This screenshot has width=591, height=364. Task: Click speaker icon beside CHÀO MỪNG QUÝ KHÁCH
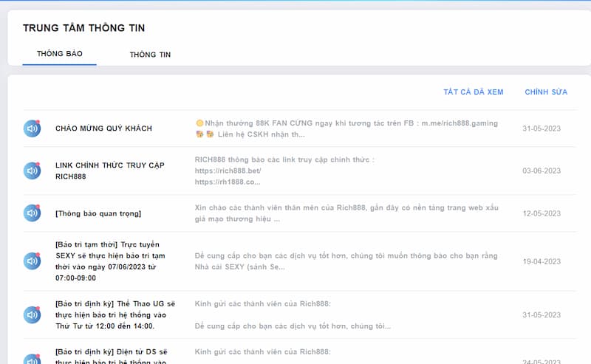[32, 128]
